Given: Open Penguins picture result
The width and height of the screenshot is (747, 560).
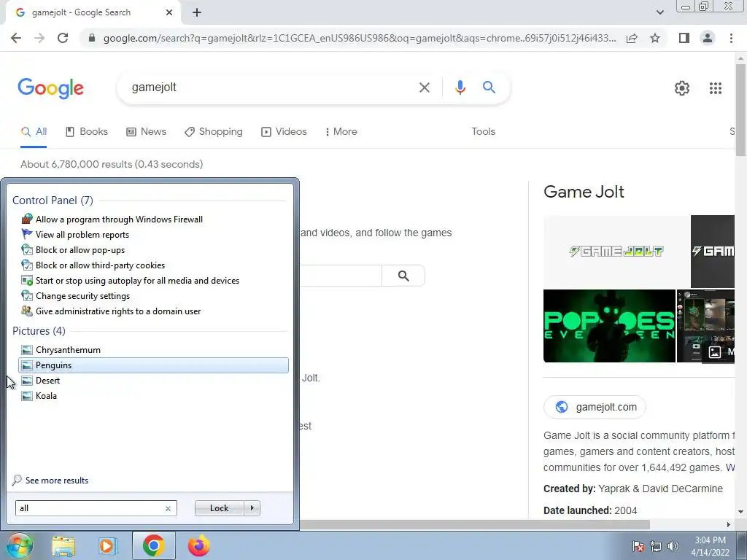Looking at the screenshot, I should coord(153,365).
